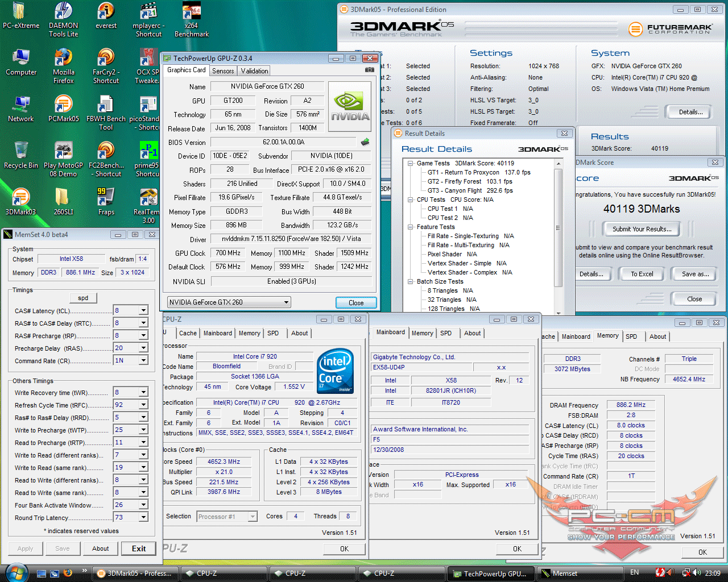Launch Fraps from desktop icon
The height and width of the screenshot is (582, 728).
[106, 202]
